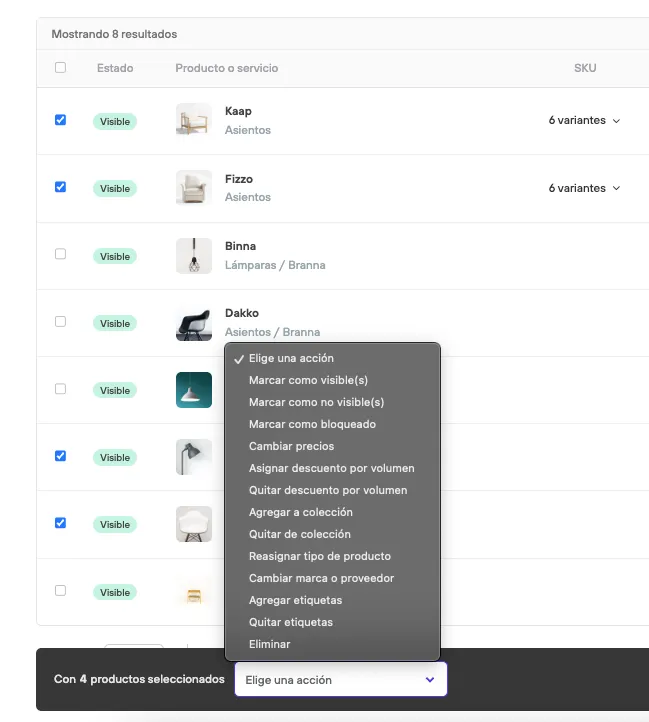This screenshot has height=722, width=649.
Task: Open the Fizzo armchair thumbnail
Action: (x=194, y=188)
